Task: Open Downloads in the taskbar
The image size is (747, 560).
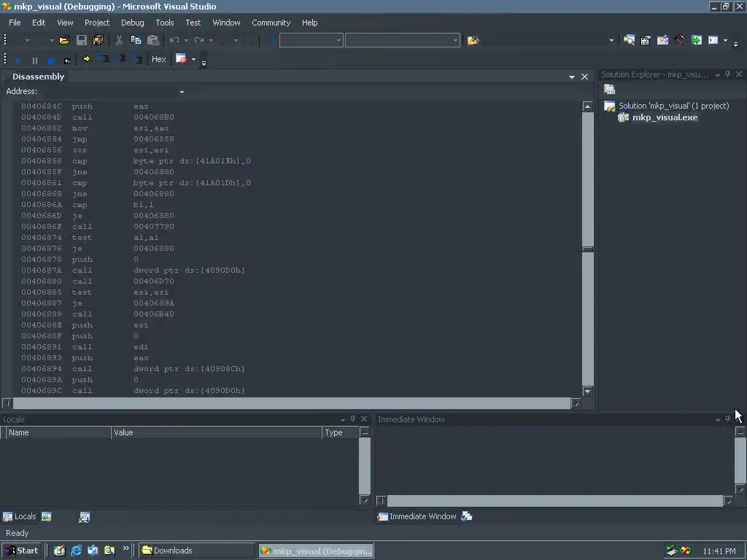Action: pos(196,551)
